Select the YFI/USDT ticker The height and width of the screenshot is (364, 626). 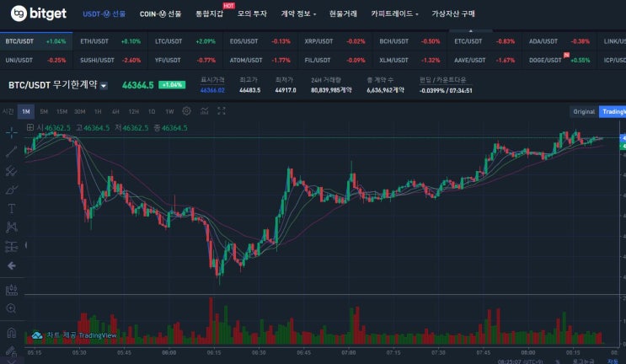[x=185, y=60]
